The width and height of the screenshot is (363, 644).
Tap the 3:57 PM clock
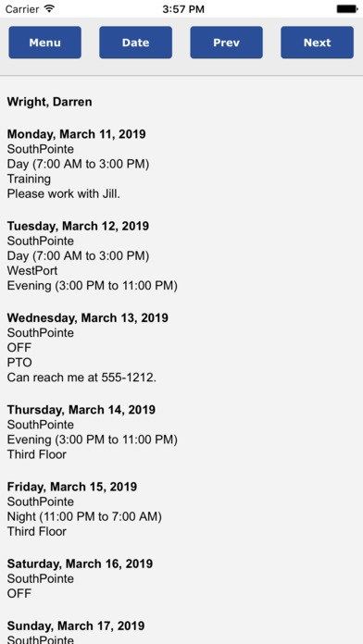click(183, 9)
